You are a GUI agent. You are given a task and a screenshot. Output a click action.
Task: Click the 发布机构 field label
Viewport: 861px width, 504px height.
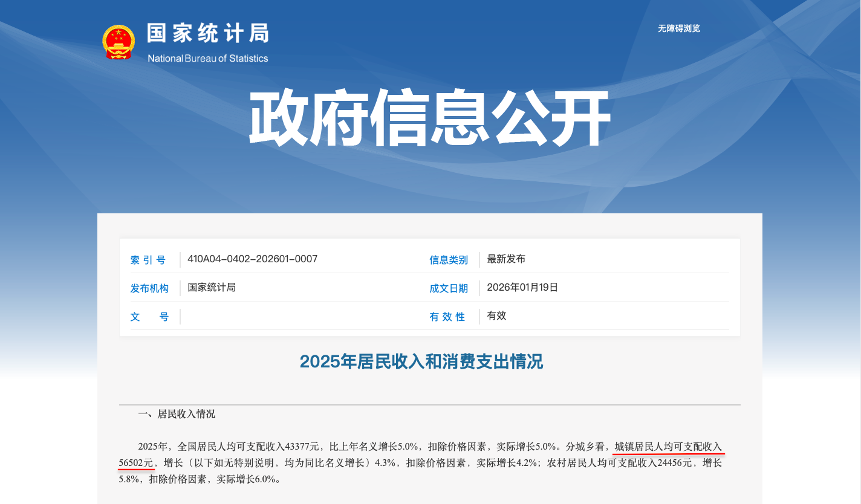[x=149, y=288]
